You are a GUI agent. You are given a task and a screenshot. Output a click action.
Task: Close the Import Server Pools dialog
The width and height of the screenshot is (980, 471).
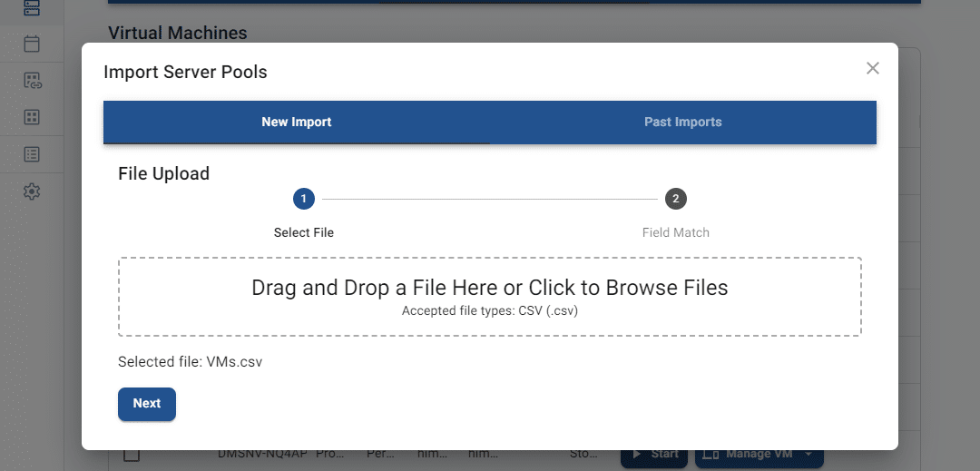872,68
